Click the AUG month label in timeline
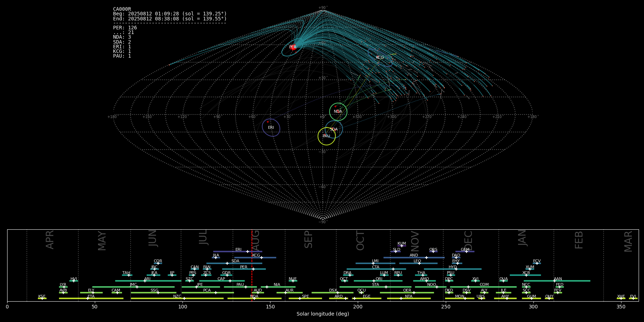Screen dimensions: 644x322 256,241
